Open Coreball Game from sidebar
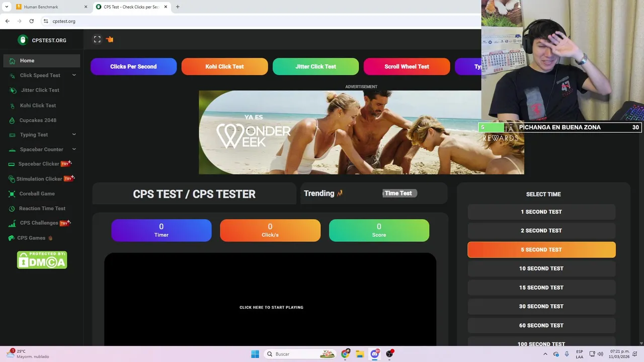 (x=37, y=194)
